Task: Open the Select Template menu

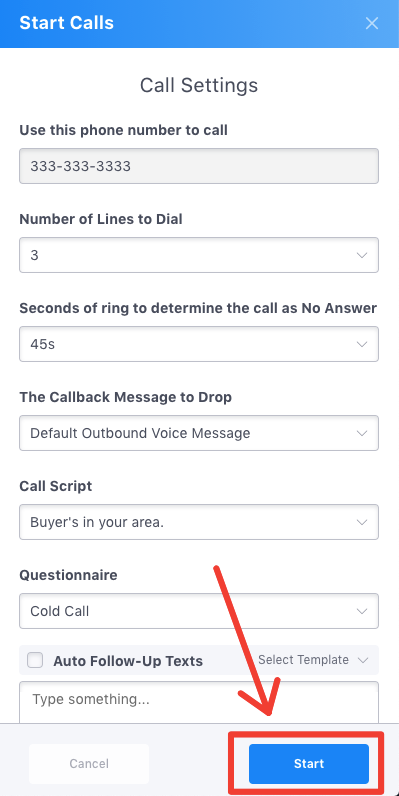Action: tap(313, 660)
